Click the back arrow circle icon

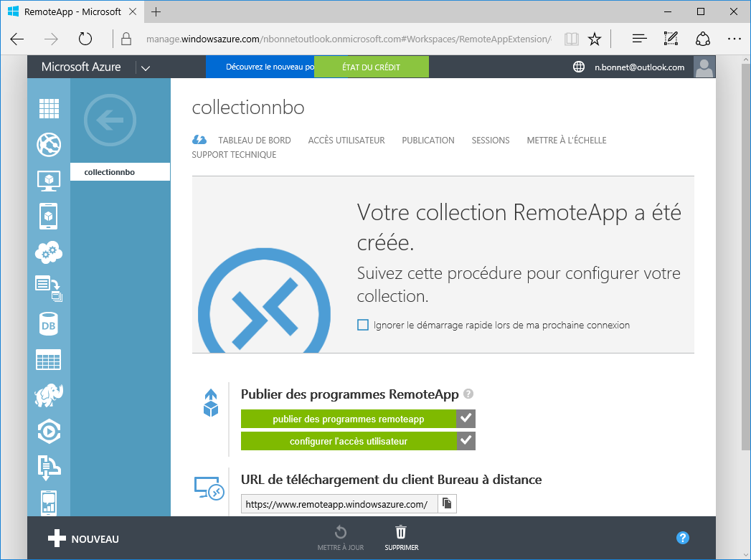point(110,120)
